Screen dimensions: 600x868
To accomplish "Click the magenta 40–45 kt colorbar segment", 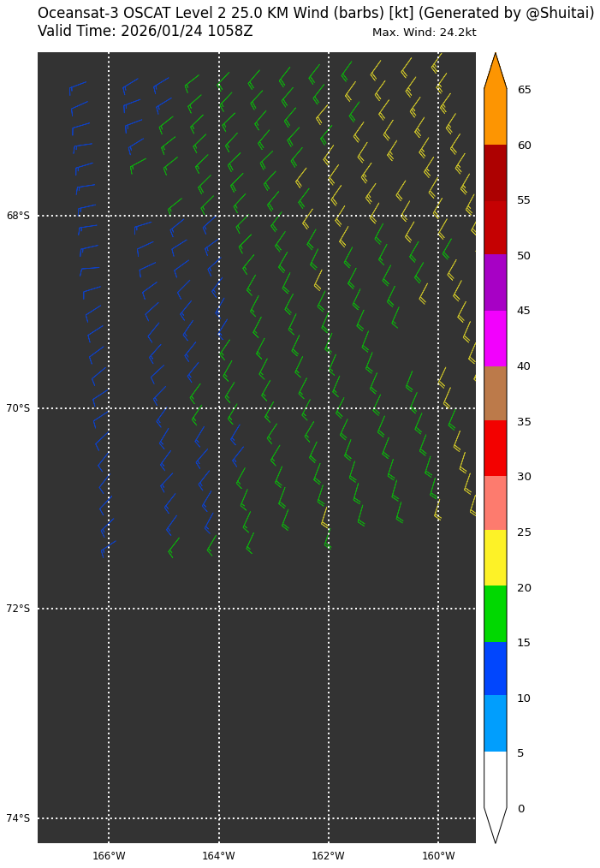I will (495, 338).
